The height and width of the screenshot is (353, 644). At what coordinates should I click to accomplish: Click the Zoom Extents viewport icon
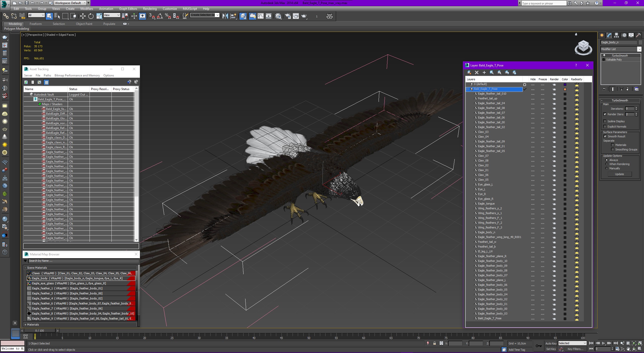(634, 343)
